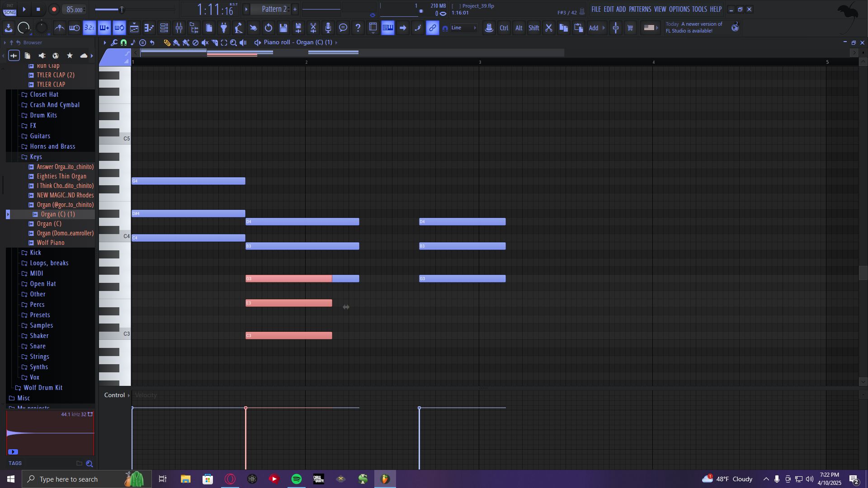868x488 pixels.
Task: Select the Paint brush tool in piano roll
Action: tap(176, 42)
